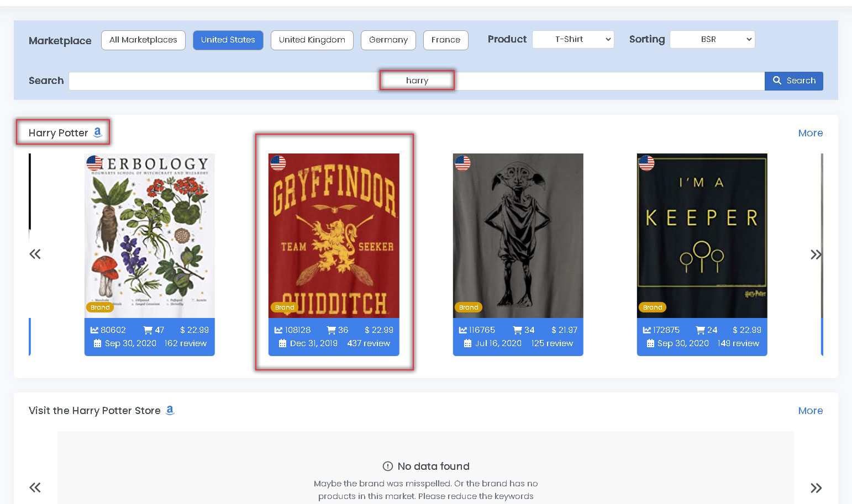Click calendar icon on Keeper card date
Viewport: 852px width, 504px height.
click(650, 343)
